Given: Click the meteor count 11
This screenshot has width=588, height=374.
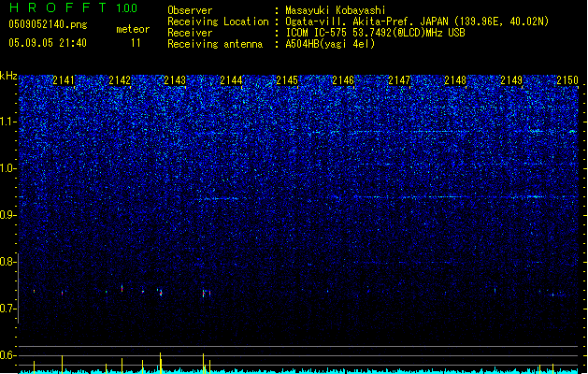Looking at the screenshot, I should [136, 43].
